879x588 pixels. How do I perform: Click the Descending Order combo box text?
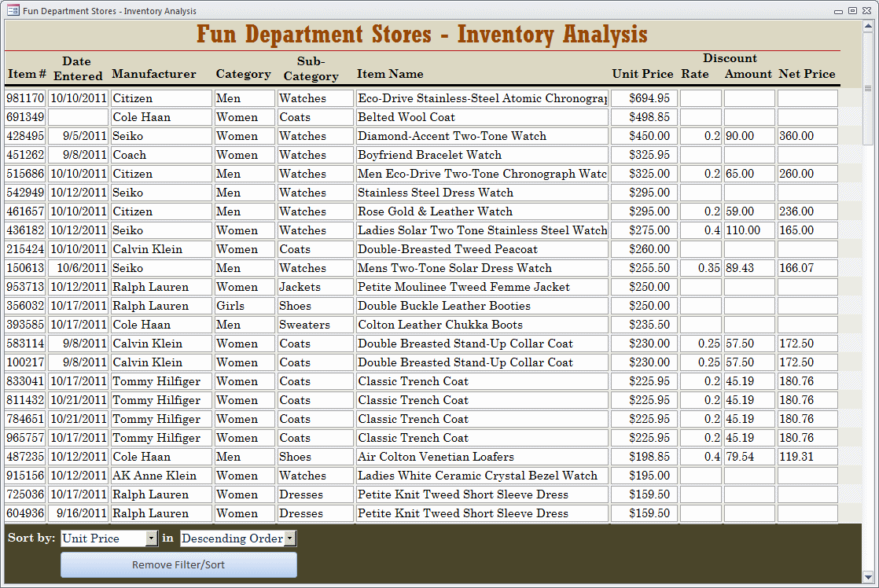pyautogui.click(x=233, y=538)
